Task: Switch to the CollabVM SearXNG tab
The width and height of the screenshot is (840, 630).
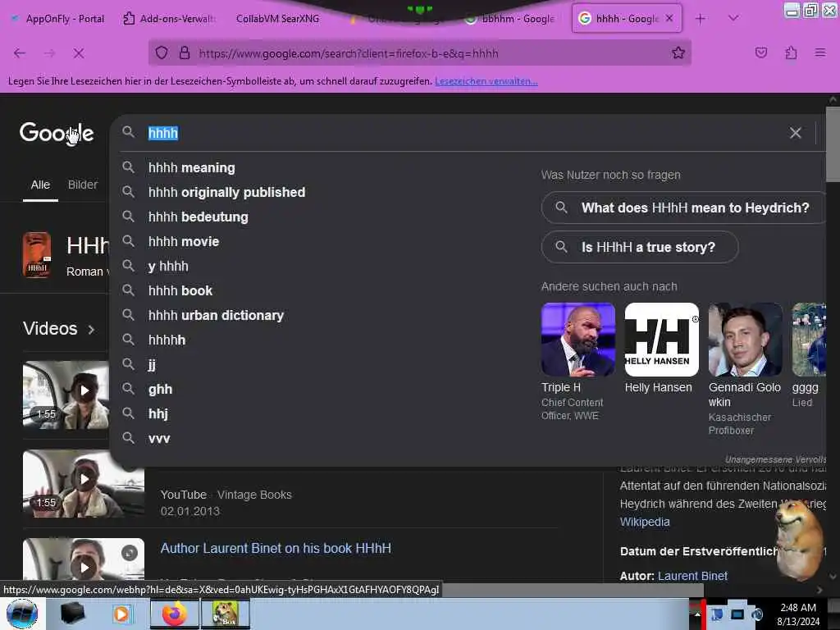Action: pyautogui.click(x=277, y=19)
